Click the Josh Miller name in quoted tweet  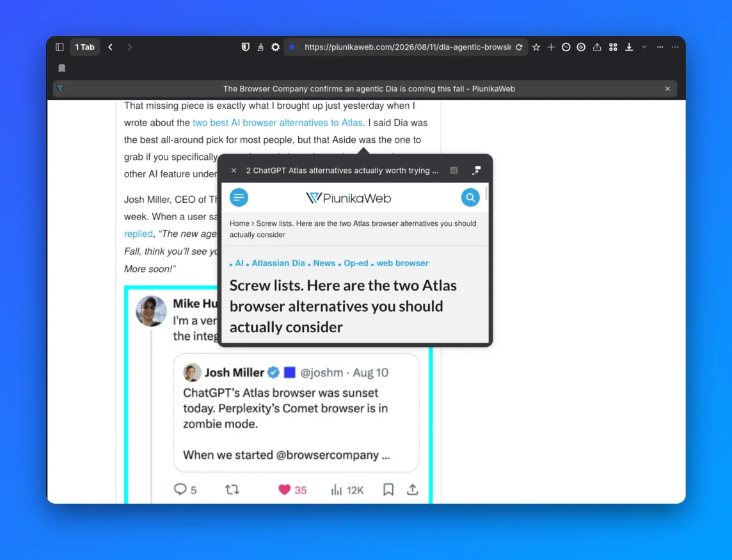(x=234, y=372)
